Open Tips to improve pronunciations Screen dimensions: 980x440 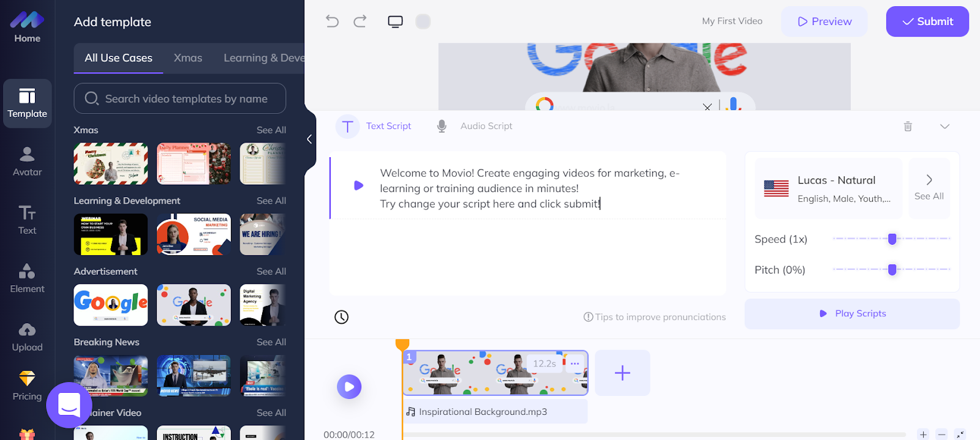click(x=654, y=317)
